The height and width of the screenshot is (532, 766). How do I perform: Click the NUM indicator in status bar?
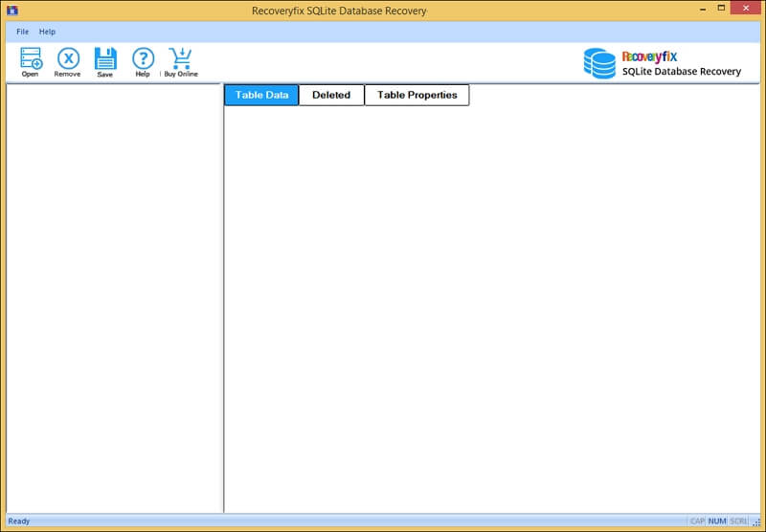(x=717, y=521)
